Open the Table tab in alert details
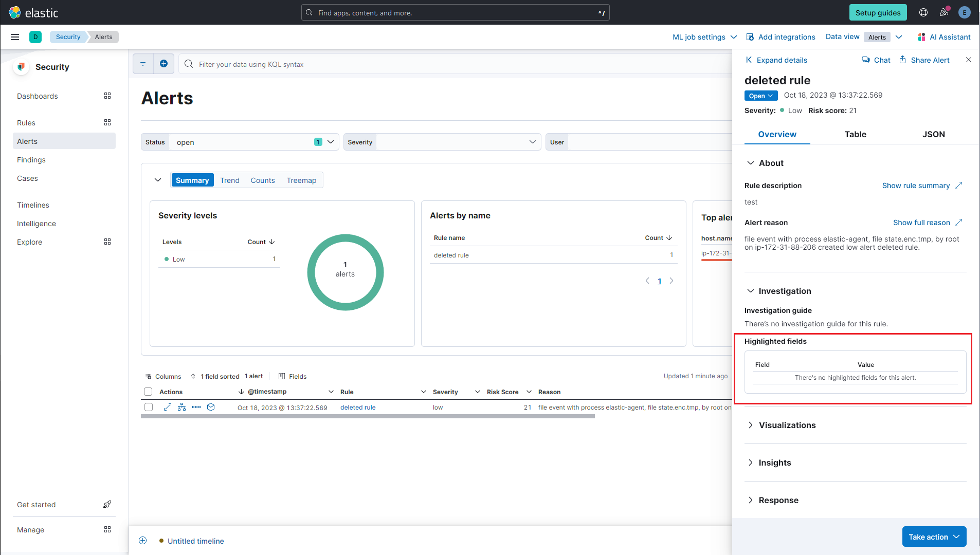 [x=855, y=134]
